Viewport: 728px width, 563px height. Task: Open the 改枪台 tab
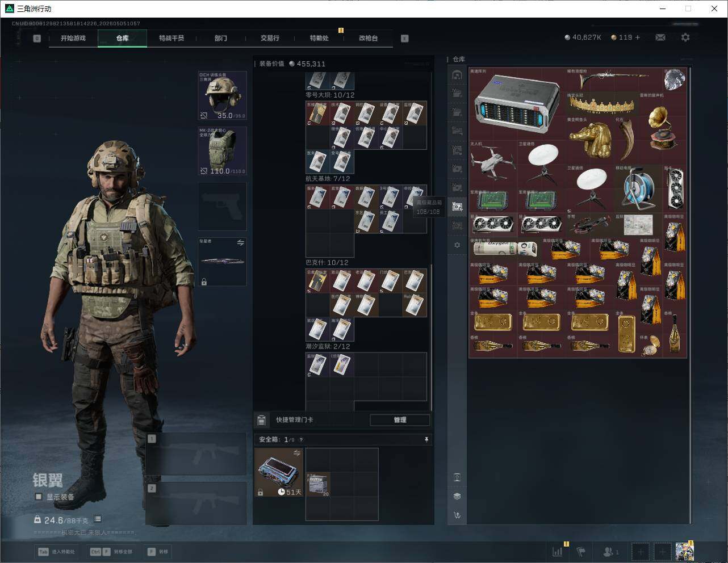click(x=368, y=38)
